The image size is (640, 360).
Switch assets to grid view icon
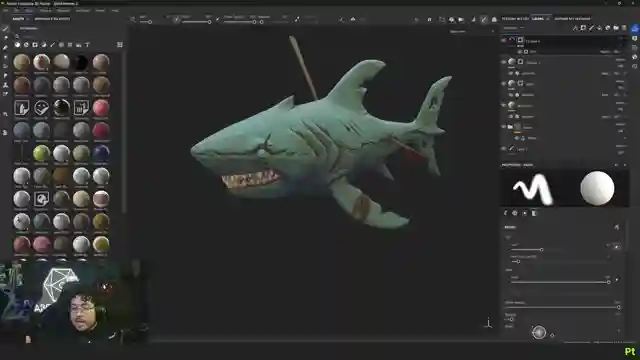pos(120,44)
